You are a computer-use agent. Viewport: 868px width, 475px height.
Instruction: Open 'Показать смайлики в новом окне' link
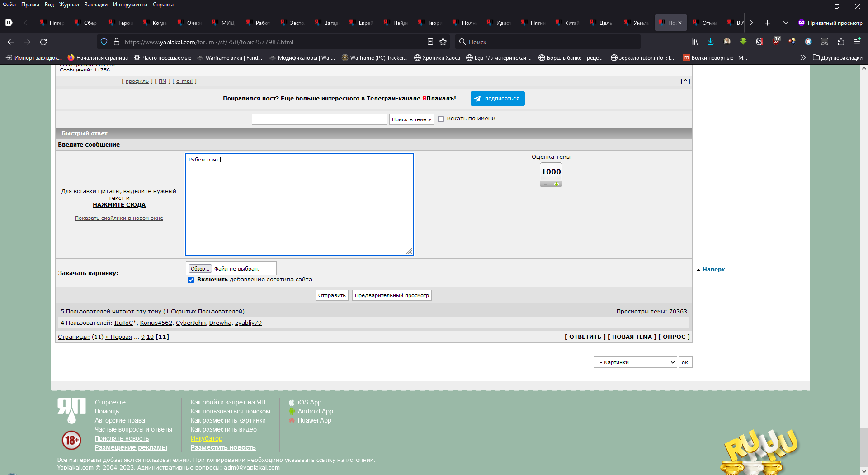(x=119, y=218)
